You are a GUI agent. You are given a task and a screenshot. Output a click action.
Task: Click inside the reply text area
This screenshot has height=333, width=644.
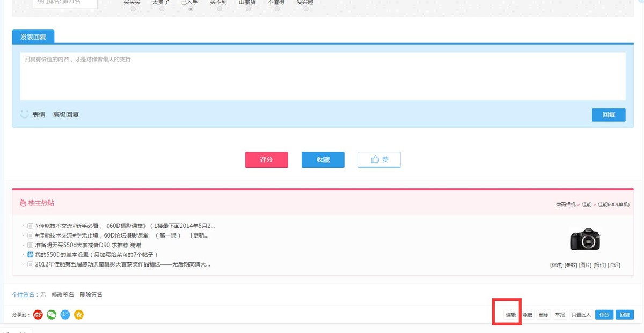tap(322, 75)
